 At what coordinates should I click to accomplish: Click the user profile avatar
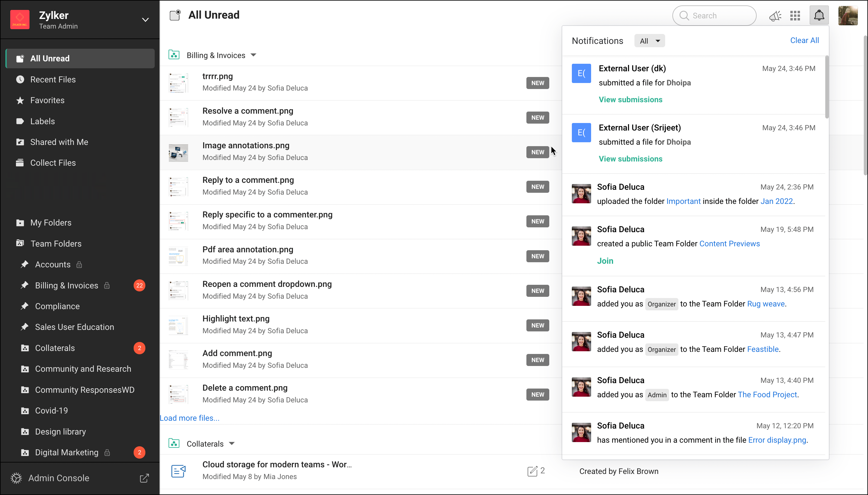(848, 16)
